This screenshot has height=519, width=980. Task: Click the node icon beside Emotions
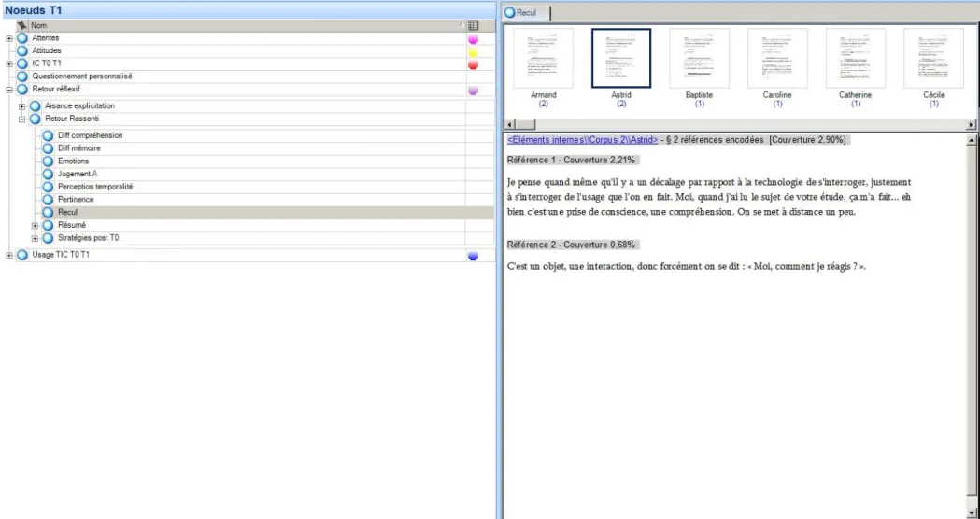(48, 161)
